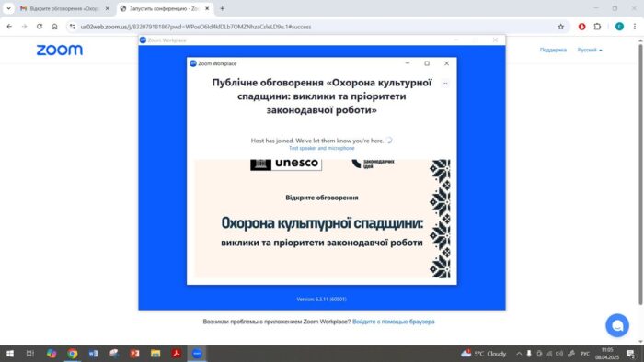Open Zoom app from the Windows taskbar
The width and height of the screenshot is (644, 362).
(197, 354)
